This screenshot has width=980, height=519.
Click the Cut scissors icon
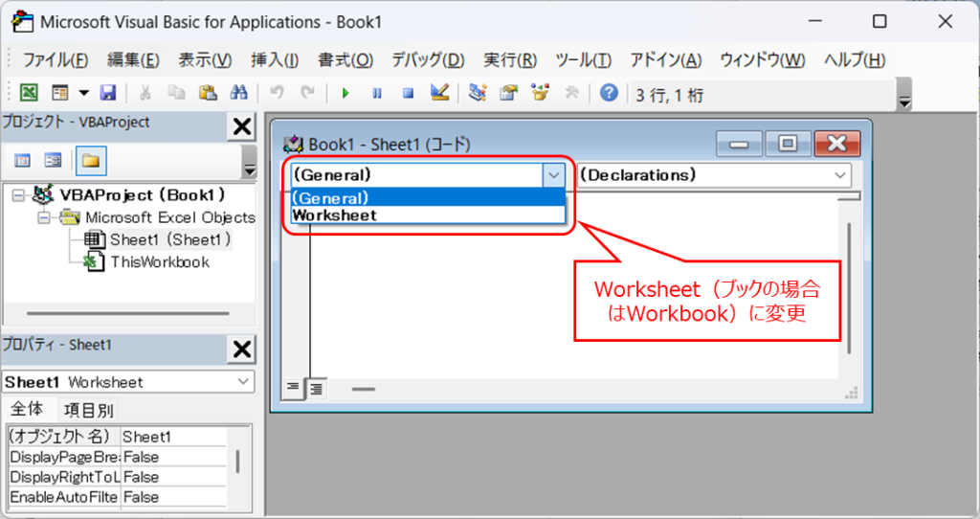pyautogui.click(x=145, y=93)
